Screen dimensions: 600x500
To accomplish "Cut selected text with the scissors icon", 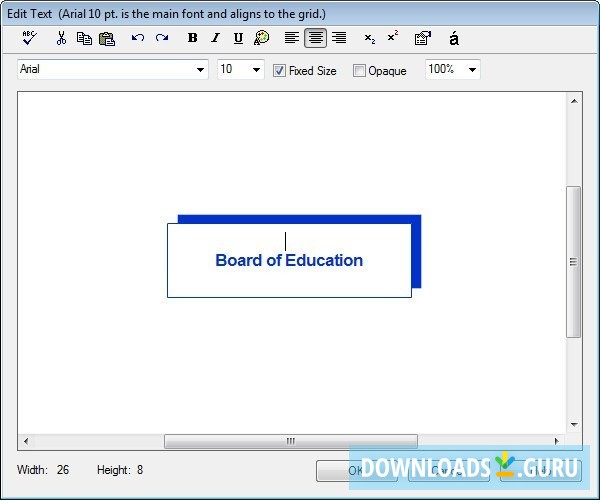I will [x=61, y=38].
